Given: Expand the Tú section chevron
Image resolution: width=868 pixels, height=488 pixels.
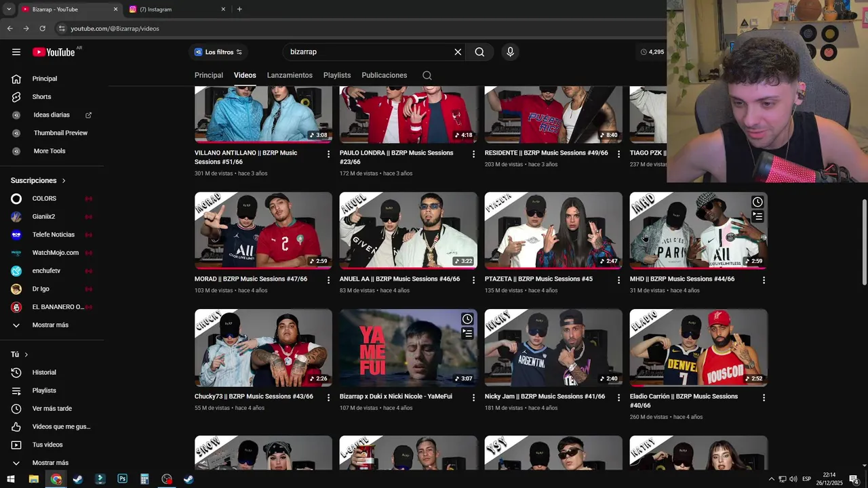Looking at the screenshot, I should click(x=26, y=354).
